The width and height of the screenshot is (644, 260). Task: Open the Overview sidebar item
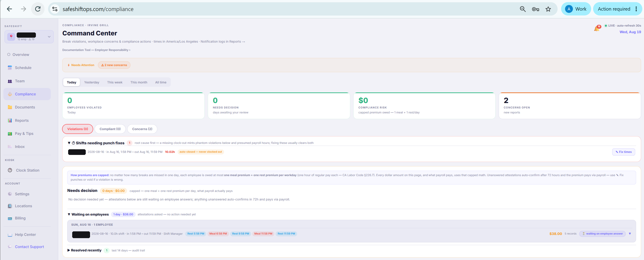click(x=27, y=54)
